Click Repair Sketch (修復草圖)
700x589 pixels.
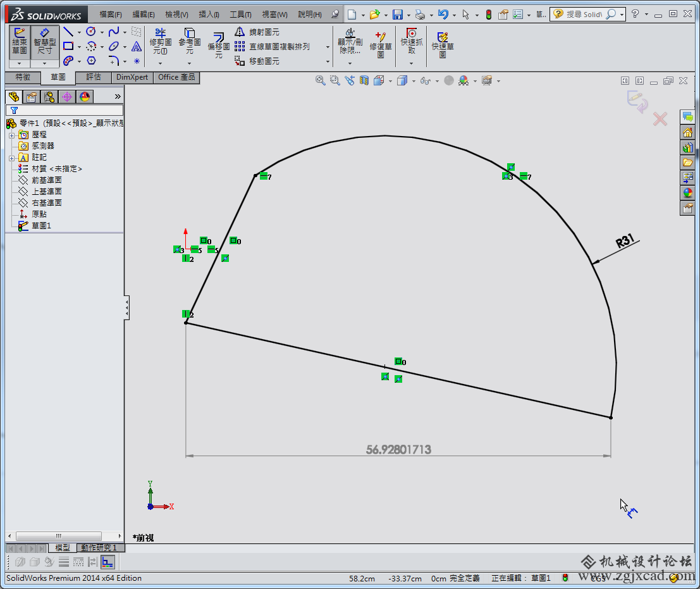[381, 45]
